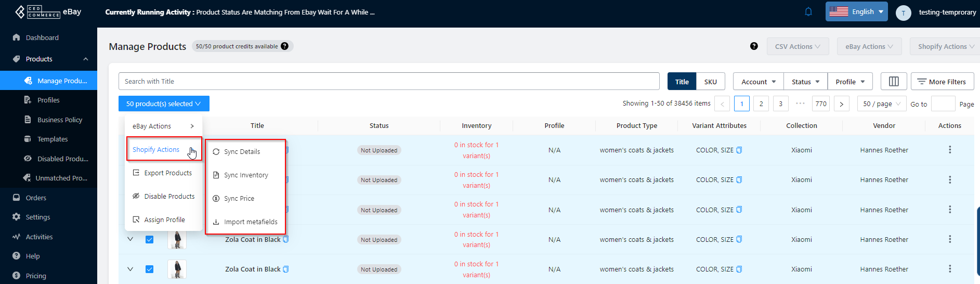Open actions kebab for last product row
Screen dimensions: 980x284
[950, 269]
